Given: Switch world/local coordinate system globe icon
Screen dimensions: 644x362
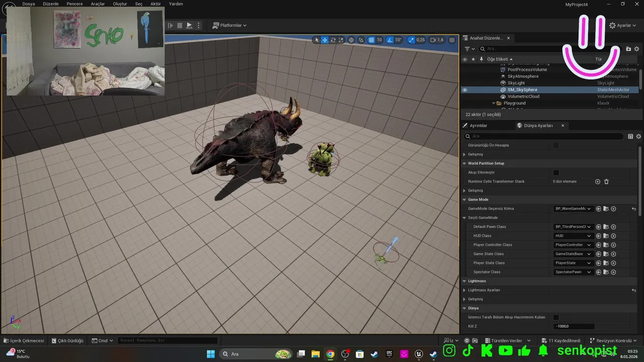Looking at the screenshot, I should (351, 40).
